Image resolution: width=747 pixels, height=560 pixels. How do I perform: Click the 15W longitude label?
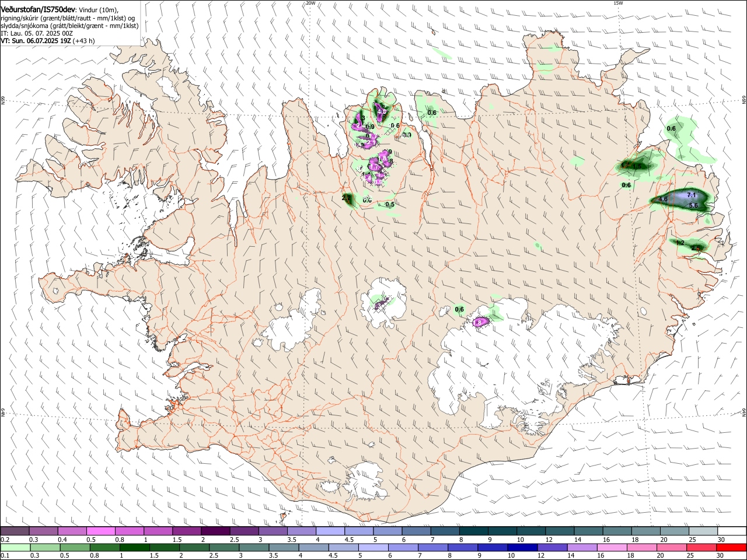pos(618,3)
